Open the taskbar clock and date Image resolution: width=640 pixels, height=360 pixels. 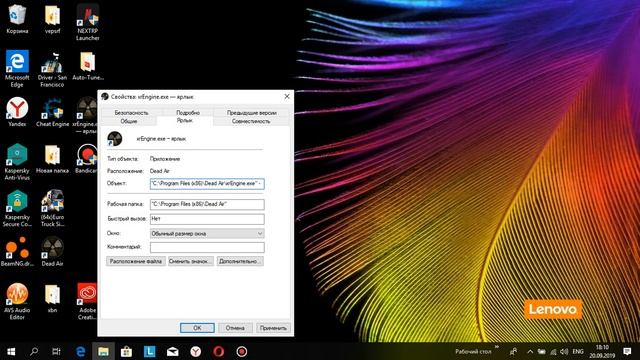(x=602, y=351)
